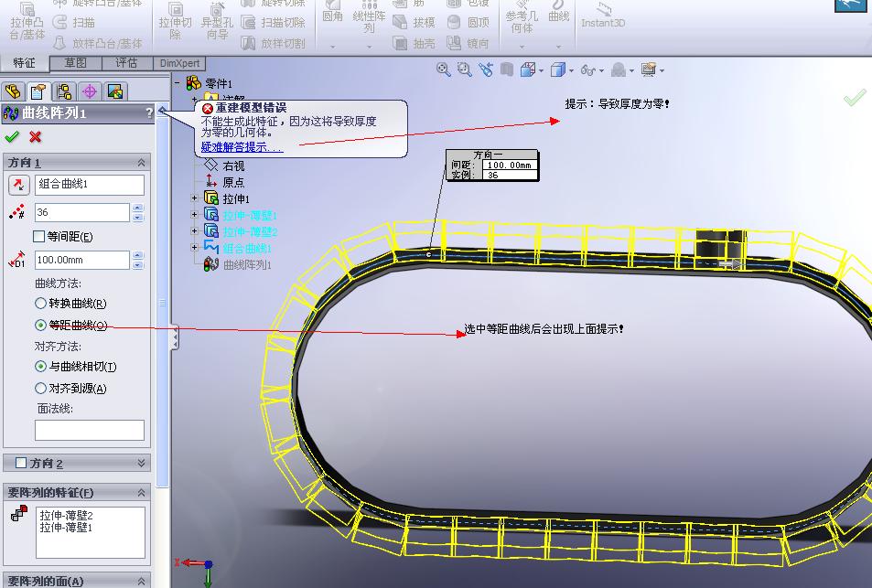Collapse the 要阵列的面(A) section
This screenshot has height=588, width=872.
click(141, 581)
